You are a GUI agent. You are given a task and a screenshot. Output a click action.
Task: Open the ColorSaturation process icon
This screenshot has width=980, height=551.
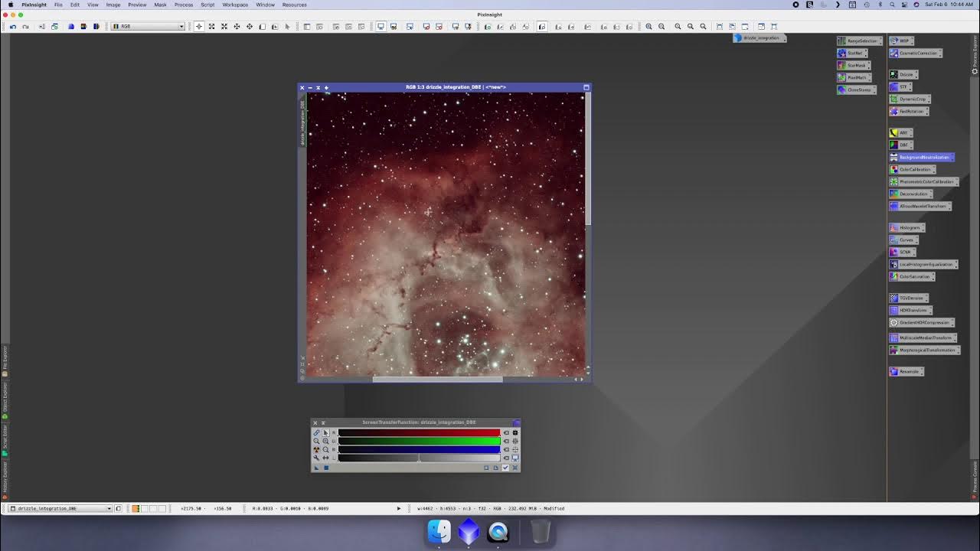point(912,276)
